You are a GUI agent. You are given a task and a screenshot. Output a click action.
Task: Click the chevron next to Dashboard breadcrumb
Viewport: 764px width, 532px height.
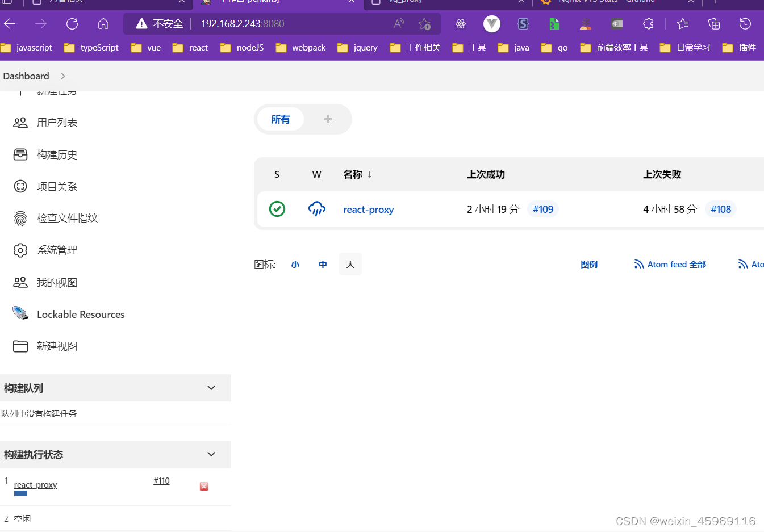click(62, 76)
